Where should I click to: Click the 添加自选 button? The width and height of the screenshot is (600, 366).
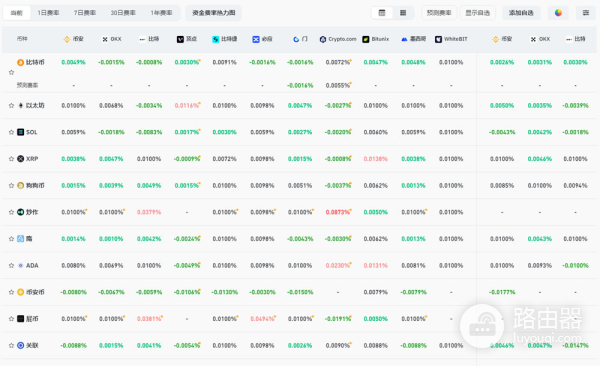(521, 13)
